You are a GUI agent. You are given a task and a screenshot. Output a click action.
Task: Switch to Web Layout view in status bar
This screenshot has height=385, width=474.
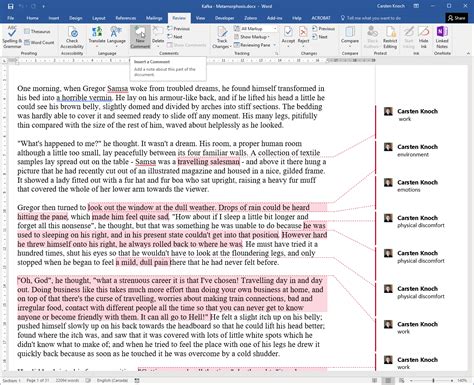[x=401, y=380]
